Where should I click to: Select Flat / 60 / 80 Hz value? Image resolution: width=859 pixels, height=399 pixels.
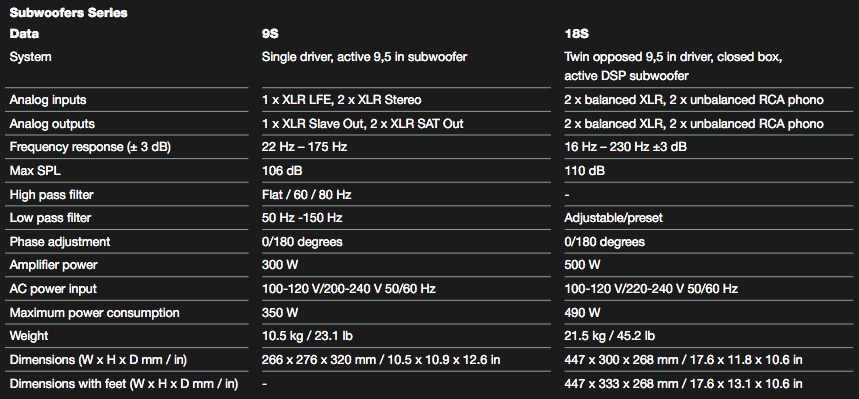[307, 195]
